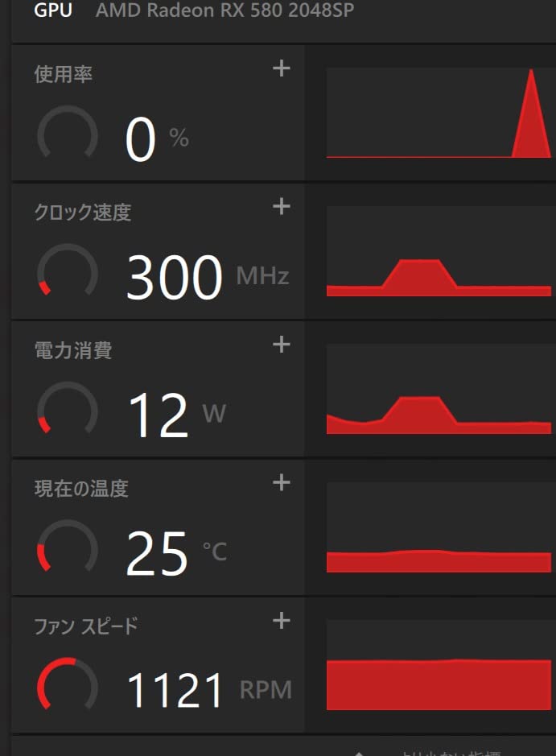Viewport: 556px width, 756px height.
Task: Click the クロック速度 history graph
Action: pos(439,251)
